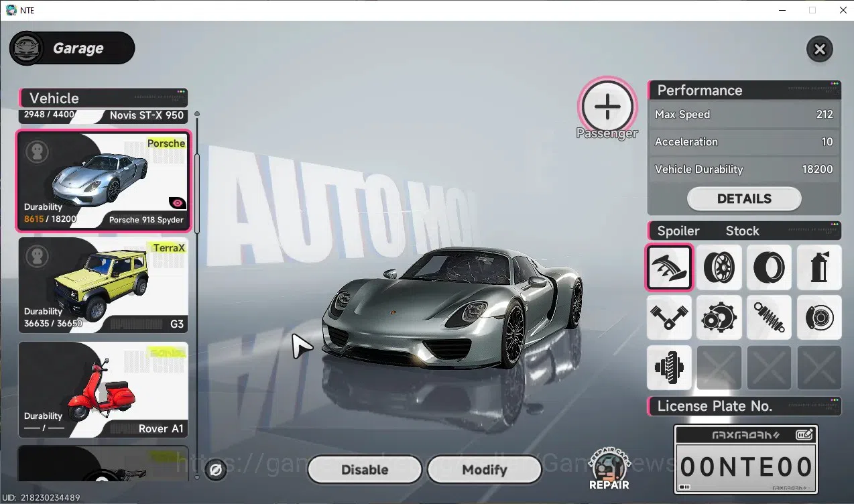Select the Spoiler modification slot
Viewport: 854px width, 504px height.
tap(669, 267)
